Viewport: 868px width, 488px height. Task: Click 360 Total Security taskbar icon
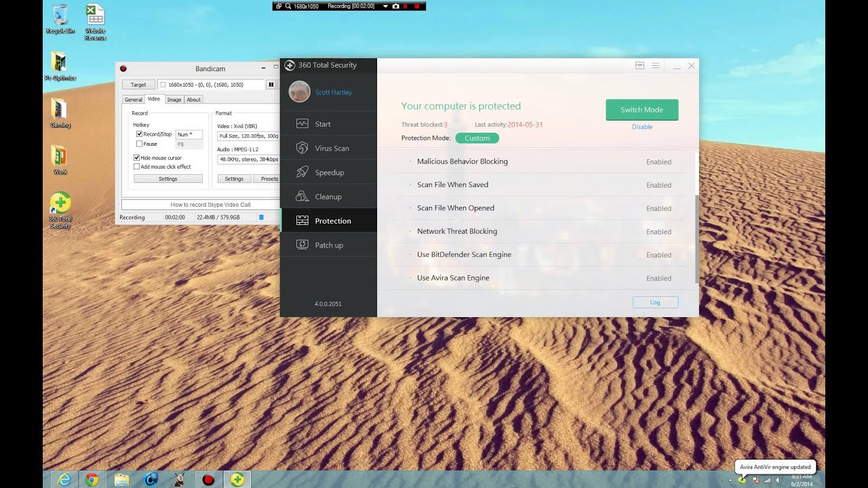(x=237, y=480)
